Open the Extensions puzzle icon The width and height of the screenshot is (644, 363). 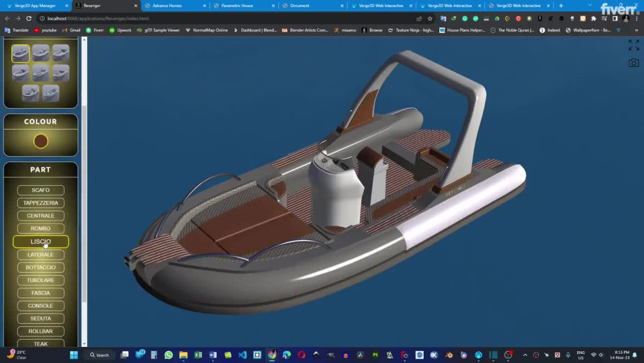coord(594,19)
